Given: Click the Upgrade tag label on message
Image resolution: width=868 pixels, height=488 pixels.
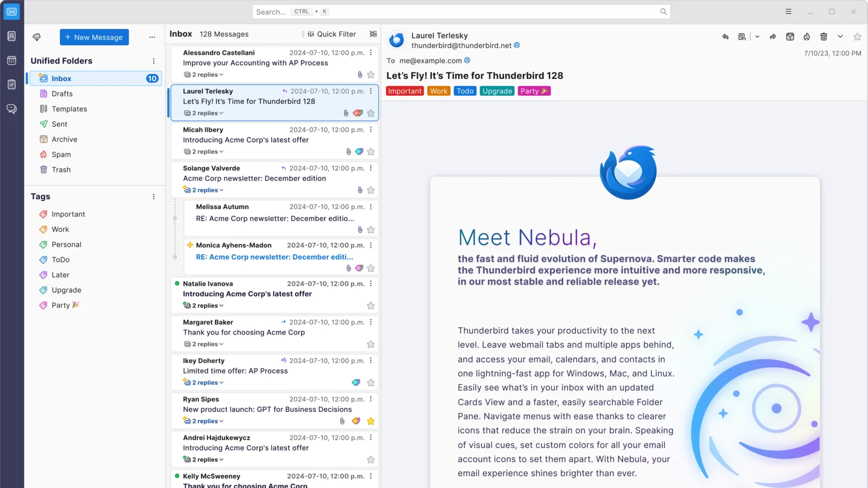Looking at the screenshot, I should (x=497, y=91).
